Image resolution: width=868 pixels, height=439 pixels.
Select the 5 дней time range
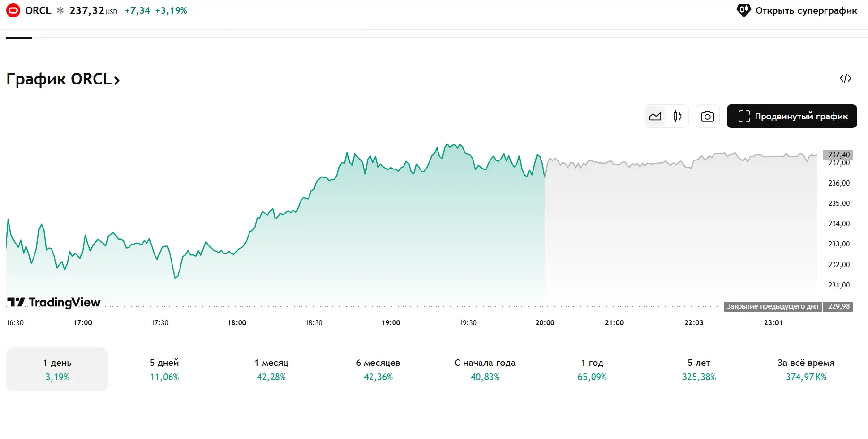pos(164,369)
